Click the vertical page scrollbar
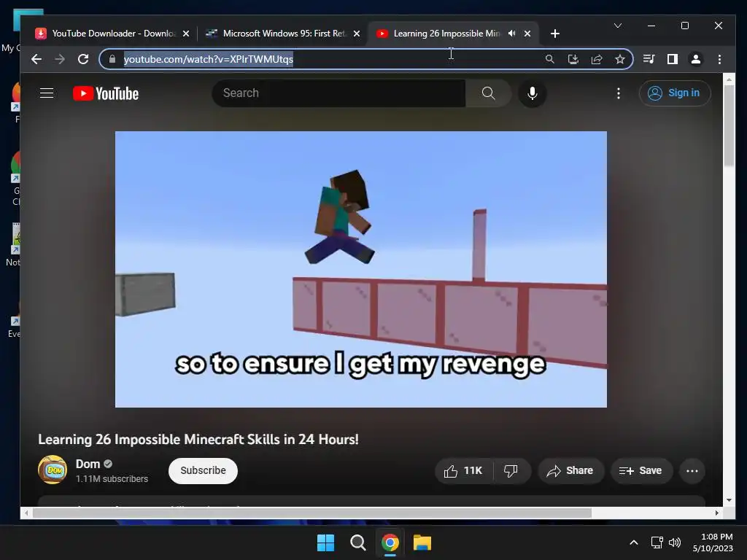The image size is (747, 560). 729,126
